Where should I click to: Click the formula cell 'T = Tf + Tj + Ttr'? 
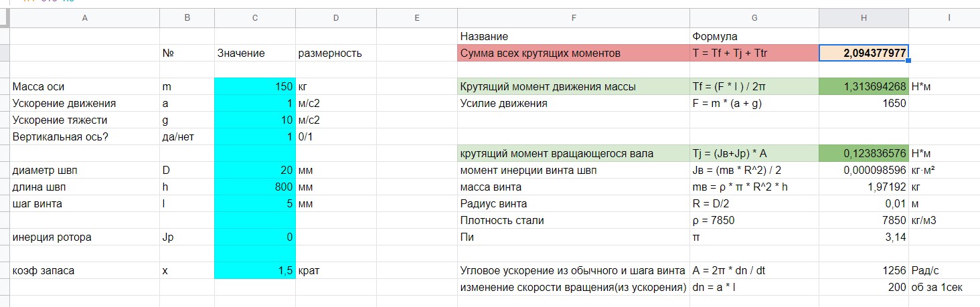point(754,53)
